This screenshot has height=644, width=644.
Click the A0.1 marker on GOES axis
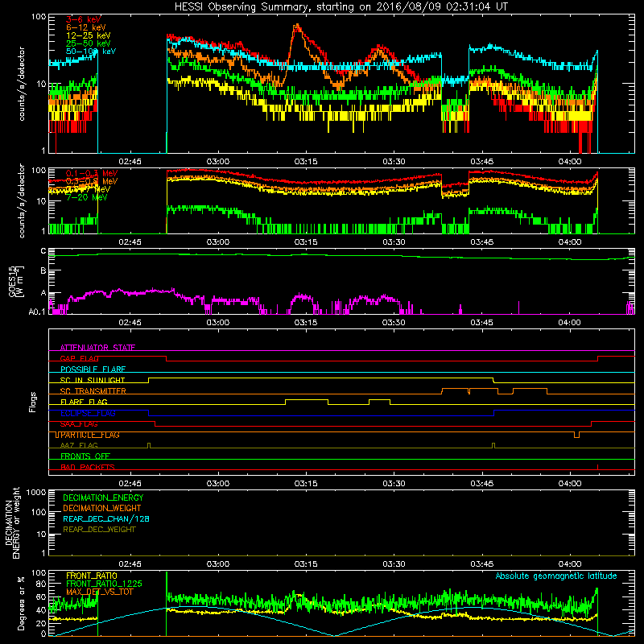coord(37,312)
